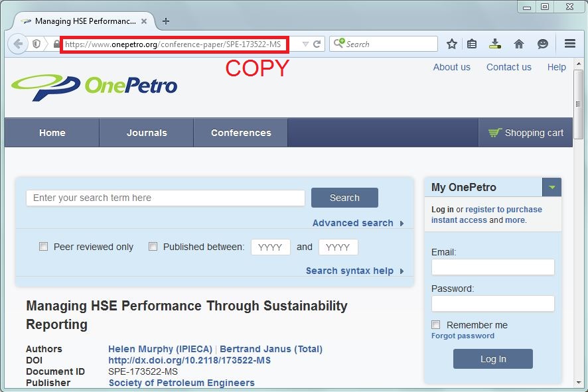Open the hamburger browser menu
Image resolution: width=588 pixels, height=392 pixels.
tap(570, 44)
